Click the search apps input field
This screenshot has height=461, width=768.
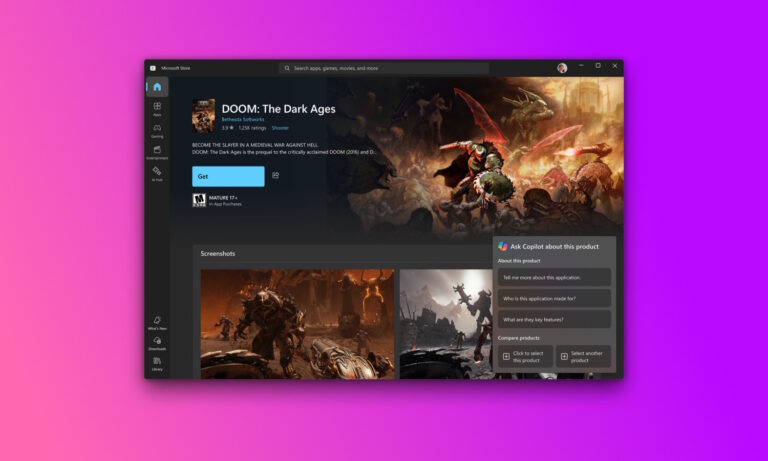(x=384, y=68)
